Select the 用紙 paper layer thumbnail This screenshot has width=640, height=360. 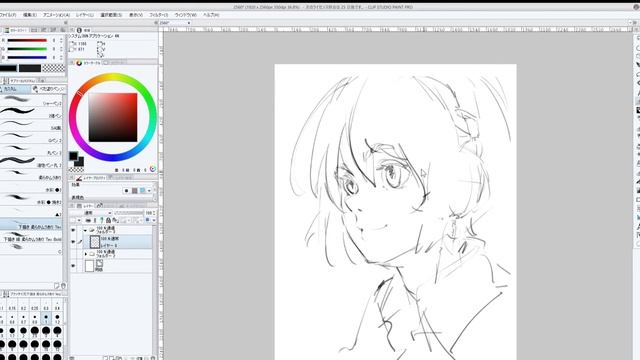point(89,266)
